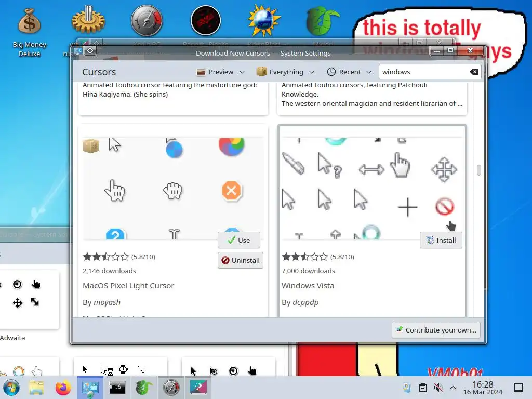Clear the windows search text
The width and height of the screenshot is (532, 399).
(474, 72)
